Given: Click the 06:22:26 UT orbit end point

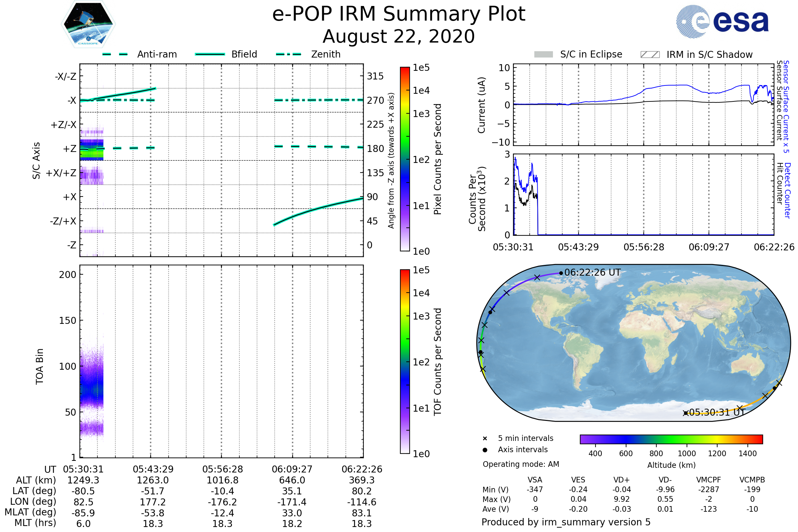Looking at the screenshot, I should click(561, 273).
